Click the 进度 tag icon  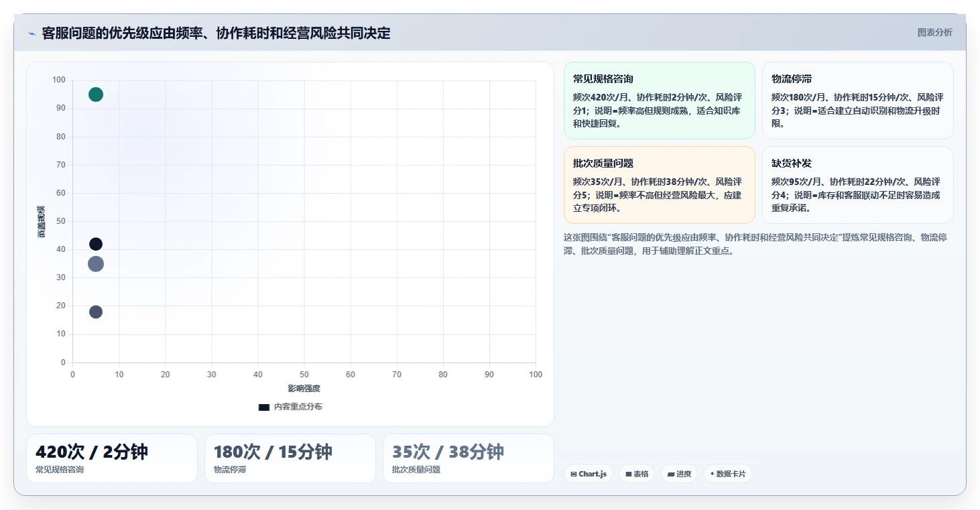[671, 474]
